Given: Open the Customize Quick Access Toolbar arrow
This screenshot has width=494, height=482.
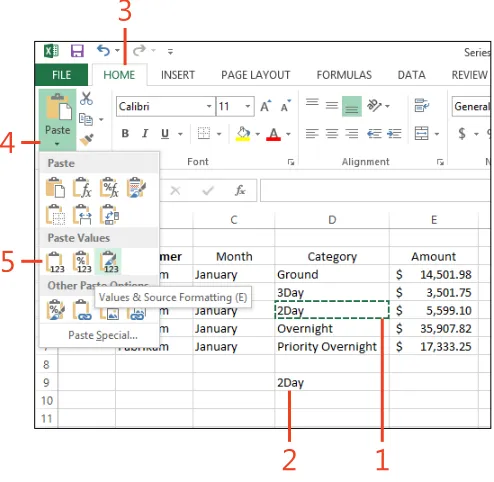Looking at the screenshot, I should (x=170, y=51).
